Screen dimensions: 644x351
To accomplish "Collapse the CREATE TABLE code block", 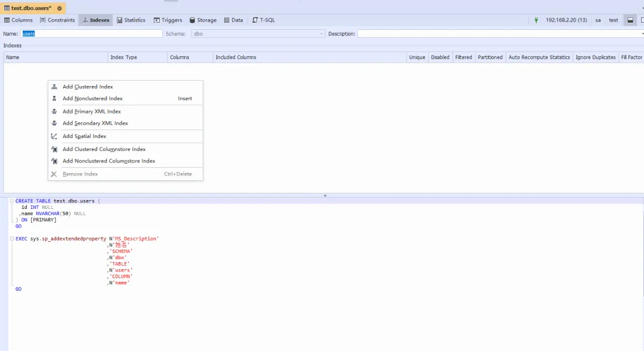I will click(x=12, y=201).
